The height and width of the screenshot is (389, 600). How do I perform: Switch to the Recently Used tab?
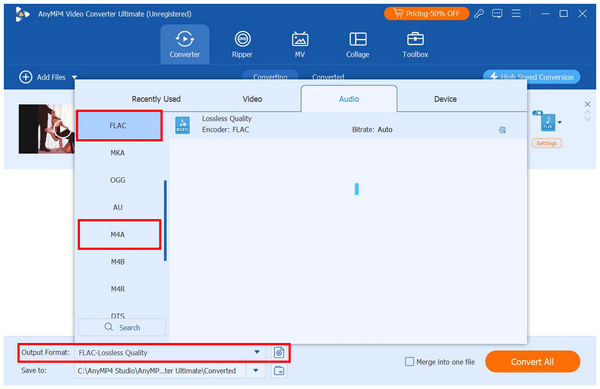click(x=156, y=99)
